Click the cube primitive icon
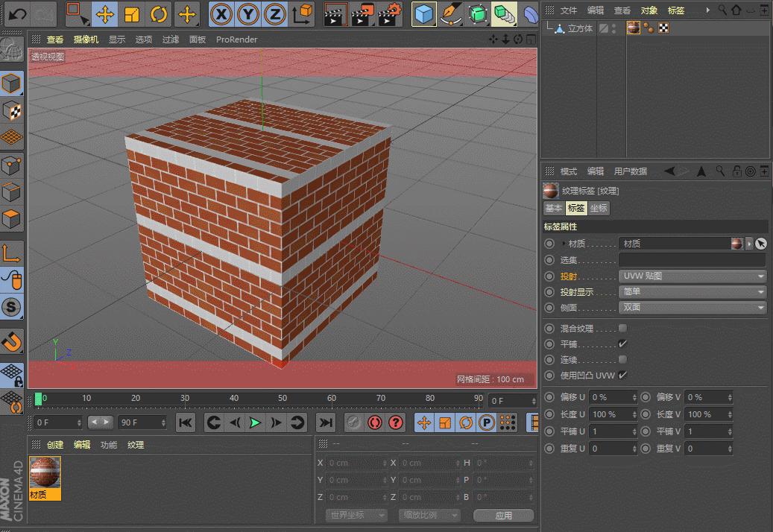773x532 pixels. tap(424, 13)
